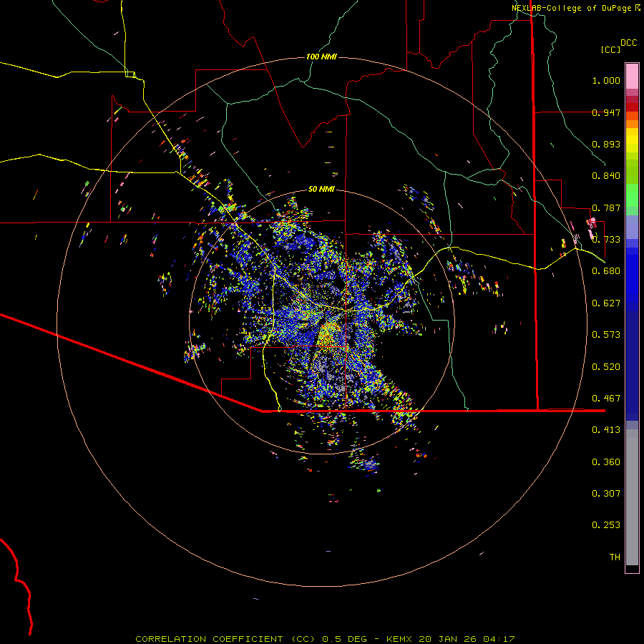This screenshot has height=644, width=644.
Task: Click the 50 NMI range ring label
Action: click(321, 190)
